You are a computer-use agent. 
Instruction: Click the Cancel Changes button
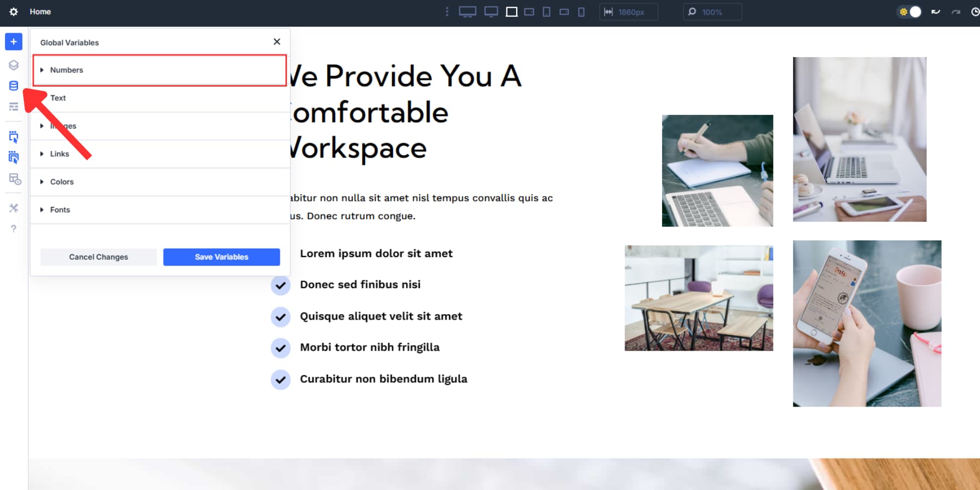[99, 256]
